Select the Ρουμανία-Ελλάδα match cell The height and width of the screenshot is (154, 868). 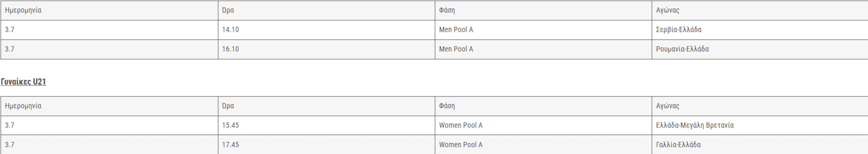tap(760, 49)
